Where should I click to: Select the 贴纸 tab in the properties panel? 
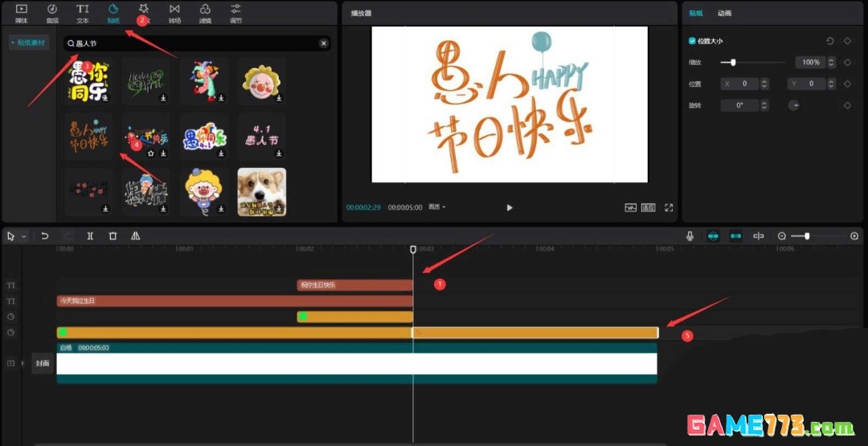[x=696, y=13]
